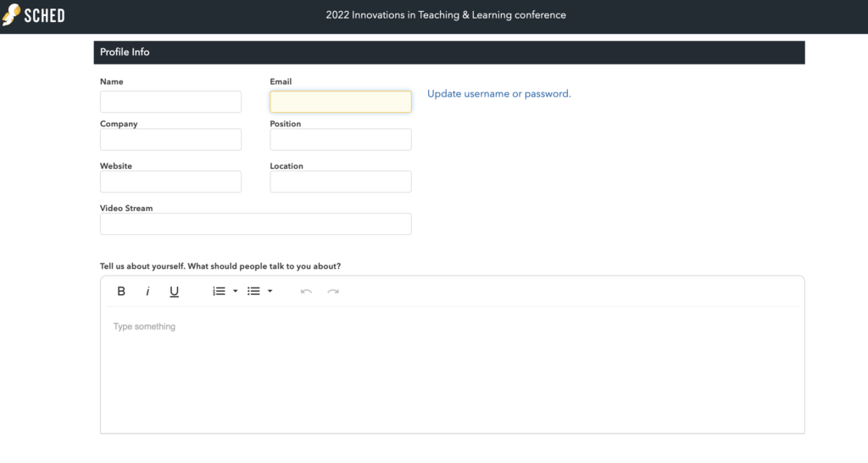Screen dimensions: 868x463
Task: Apply Italic formatting in editor toolbar
Action: (147, 292)
